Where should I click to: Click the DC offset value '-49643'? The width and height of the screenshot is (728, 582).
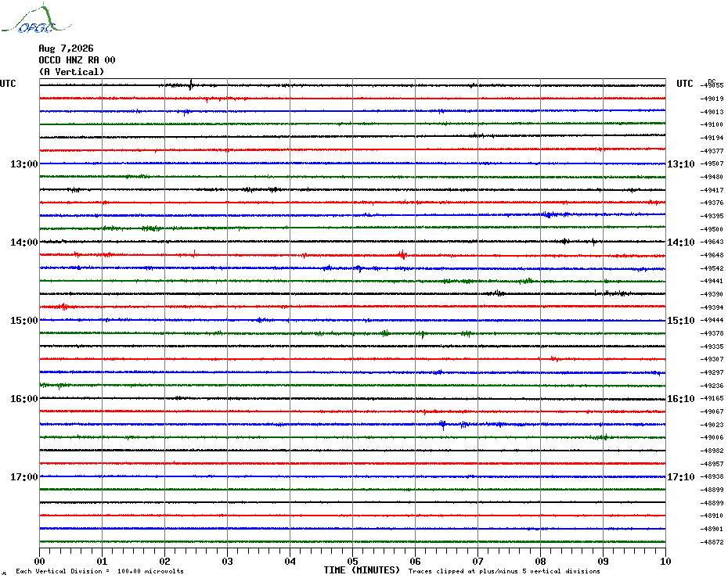[712, 242]
